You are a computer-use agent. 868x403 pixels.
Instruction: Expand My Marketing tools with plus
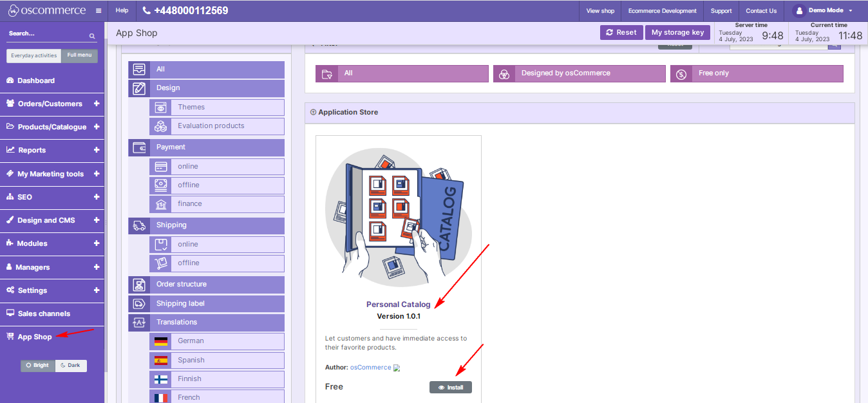pyautogui.click(x=97, y=174)
